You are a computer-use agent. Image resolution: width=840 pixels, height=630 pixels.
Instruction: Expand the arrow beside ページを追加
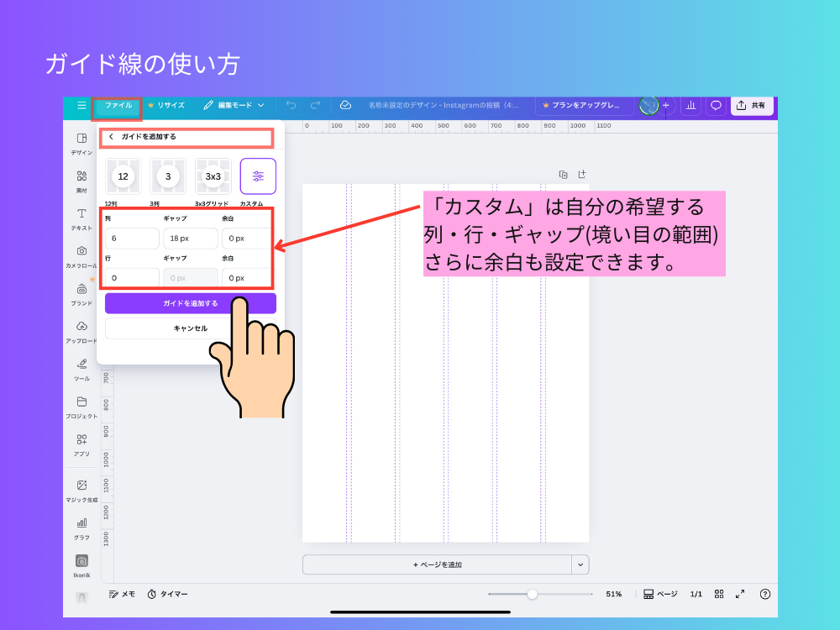point(580,564)
